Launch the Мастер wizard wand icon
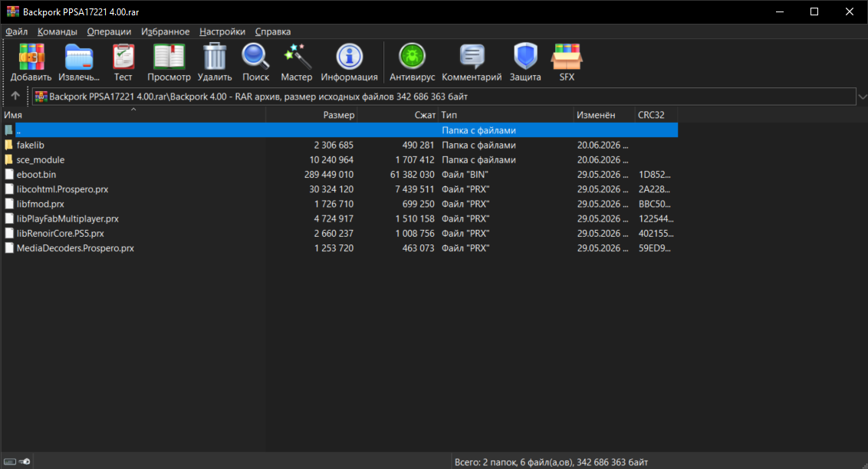This screenshot has width=868, height=469. pyautogui.click(x=296, y=57)
